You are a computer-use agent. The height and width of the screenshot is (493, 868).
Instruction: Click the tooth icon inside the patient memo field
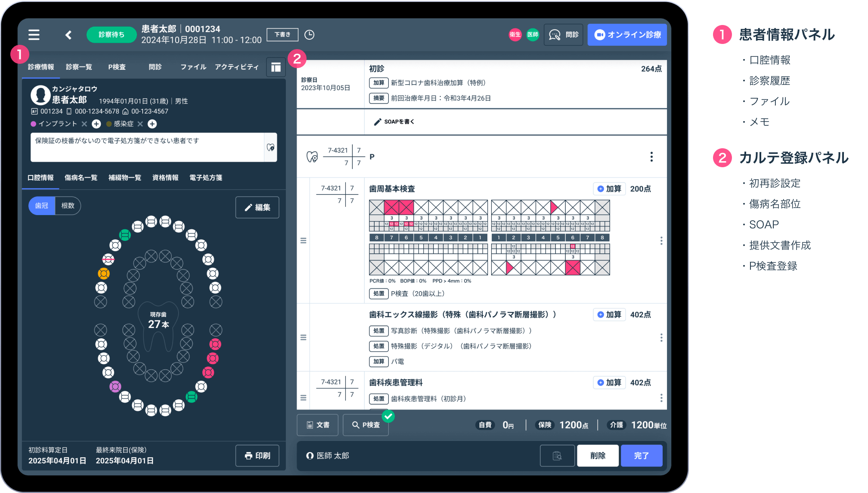270,147
